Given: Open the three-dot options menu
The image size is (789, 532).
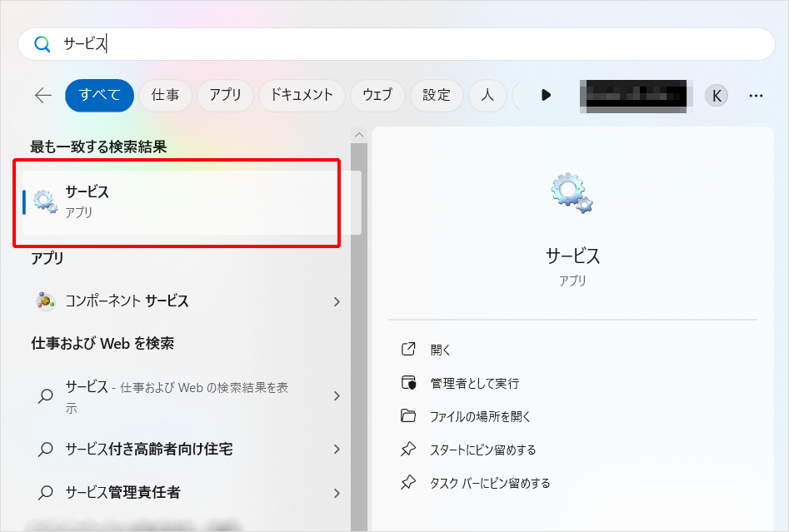Looking at the screenshot, I should click(756, 95).
